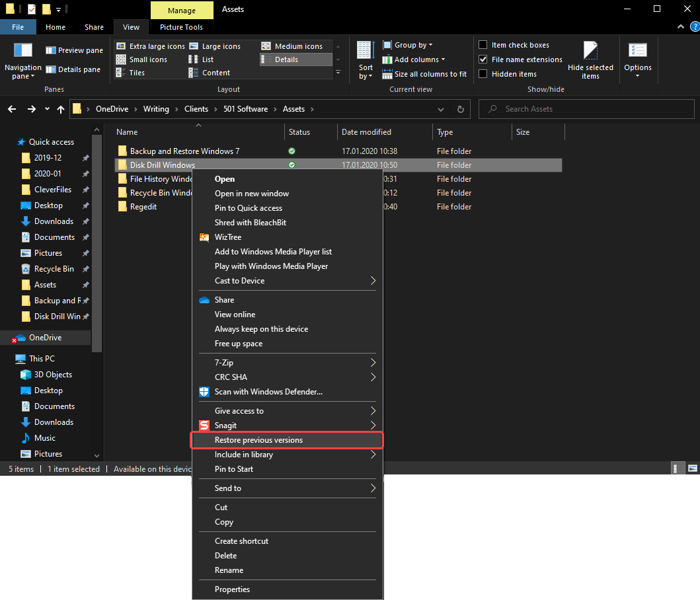Click the Up one level arrow

61,109
